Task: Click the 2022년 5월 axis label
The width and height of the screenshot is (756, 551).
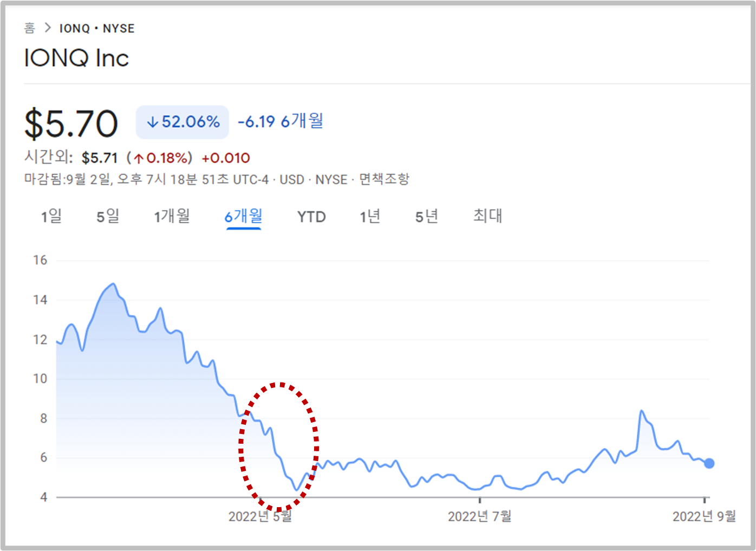Action: coord(260,516)
